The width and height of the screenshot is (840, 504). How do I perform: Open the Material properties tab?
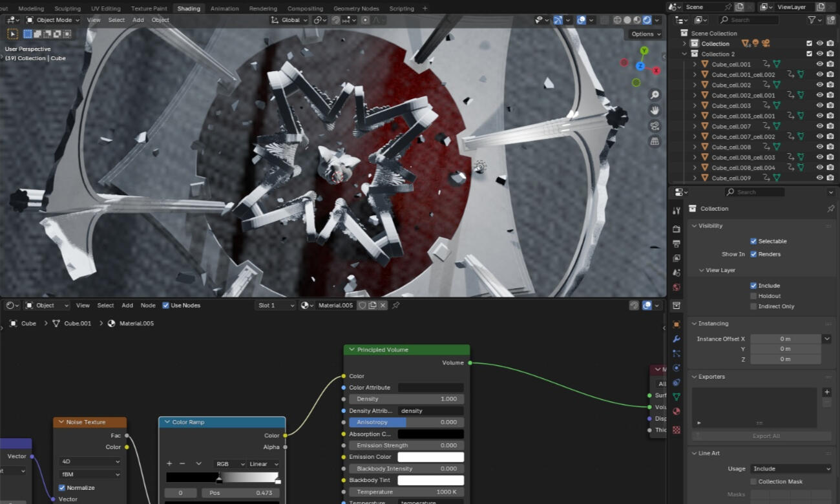677,411
